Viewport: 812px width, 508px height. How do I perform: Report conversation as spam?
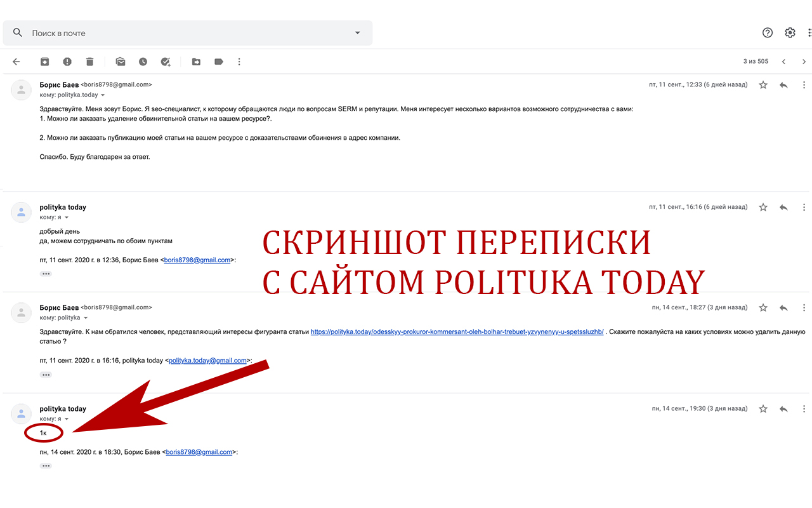[67, 62]
